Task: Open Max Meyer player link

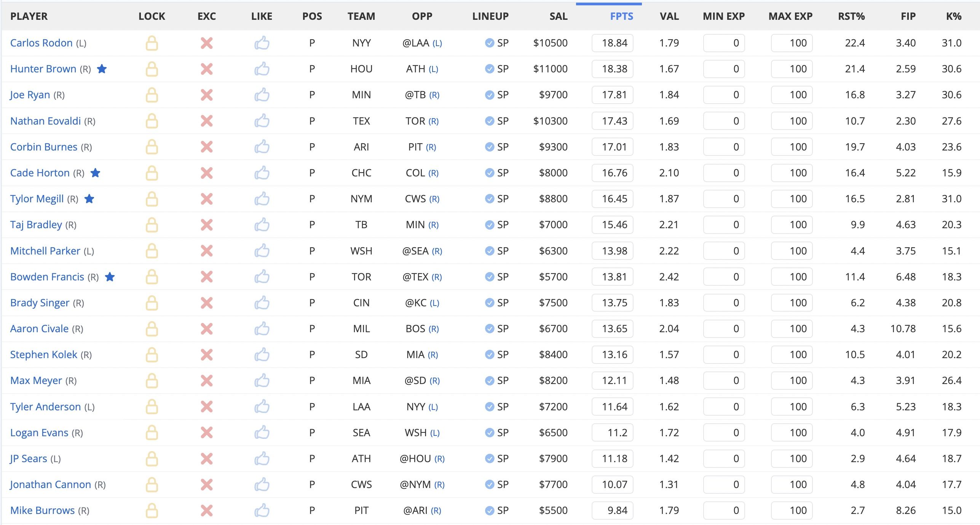Action: [36, 380]
